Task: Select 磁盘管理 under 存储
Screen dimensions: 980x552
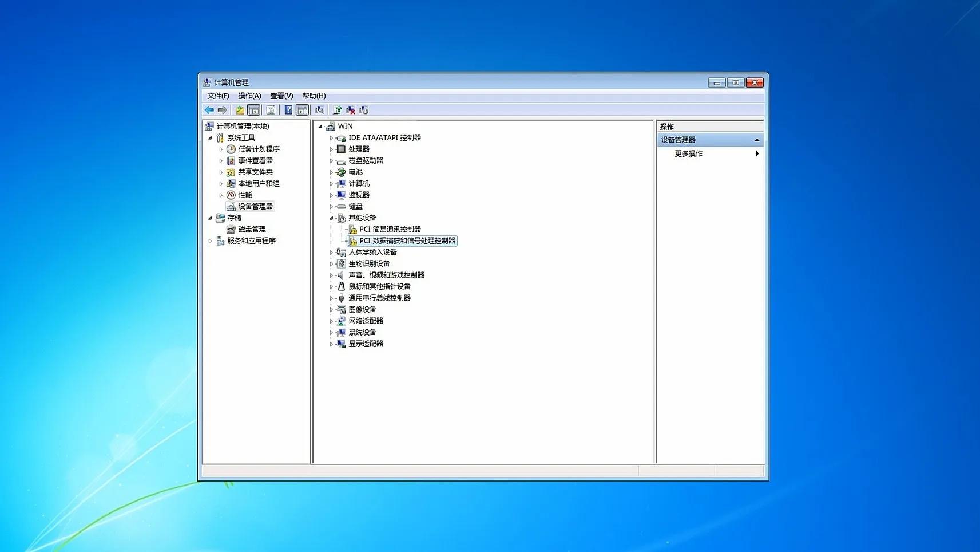Action: (252, 229)
